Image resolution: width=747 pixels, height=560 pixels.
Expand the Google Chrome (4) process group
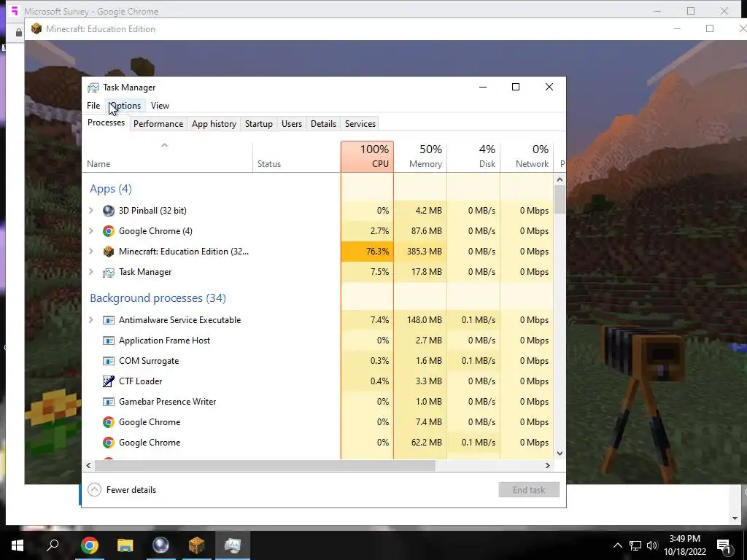tap(91, 231)
